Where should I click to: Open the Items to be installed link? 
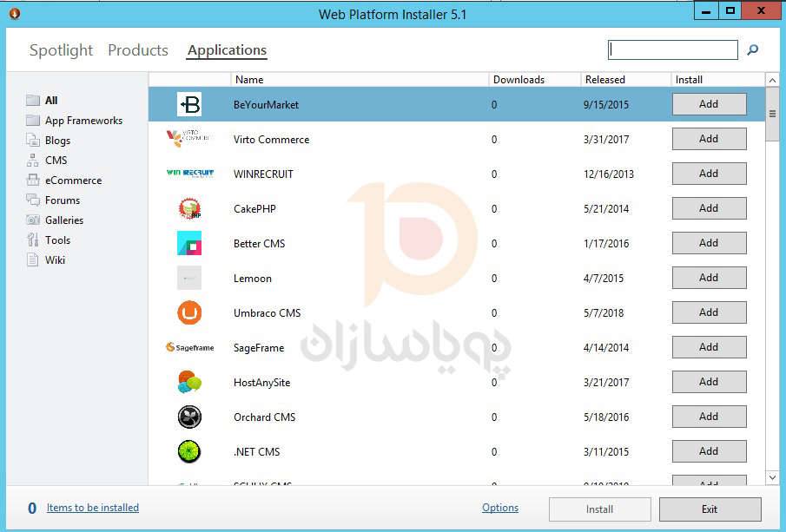click(x=93, y=508)
